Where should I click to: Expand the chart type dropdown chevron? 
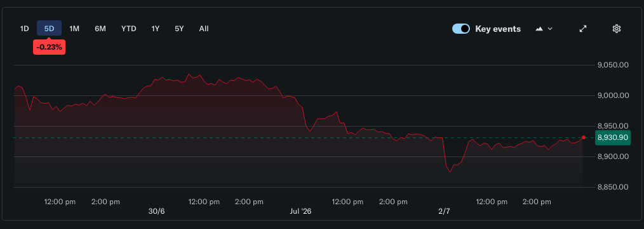click(x=550, y=29)
